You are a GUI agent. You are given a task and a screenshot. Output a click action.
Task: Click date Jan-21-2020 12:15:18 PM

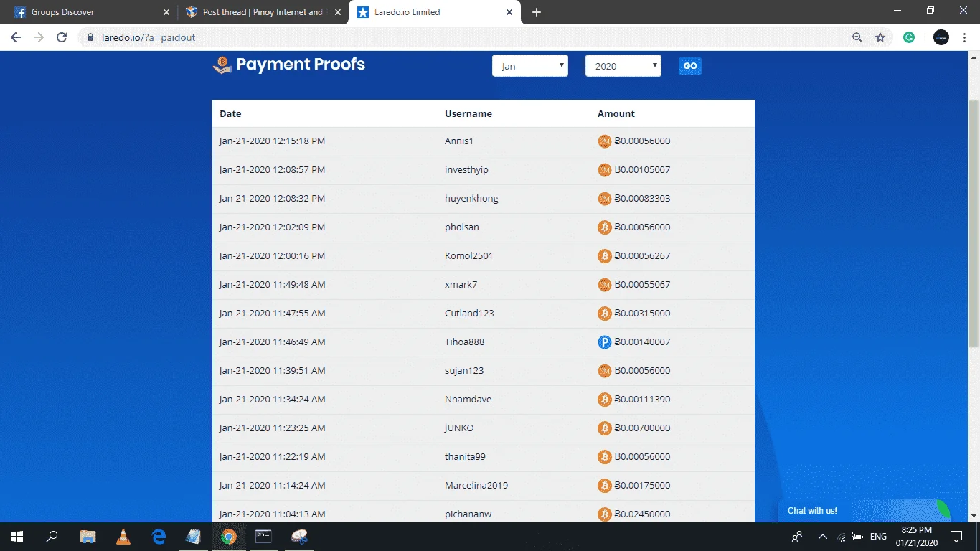[272, 141]
